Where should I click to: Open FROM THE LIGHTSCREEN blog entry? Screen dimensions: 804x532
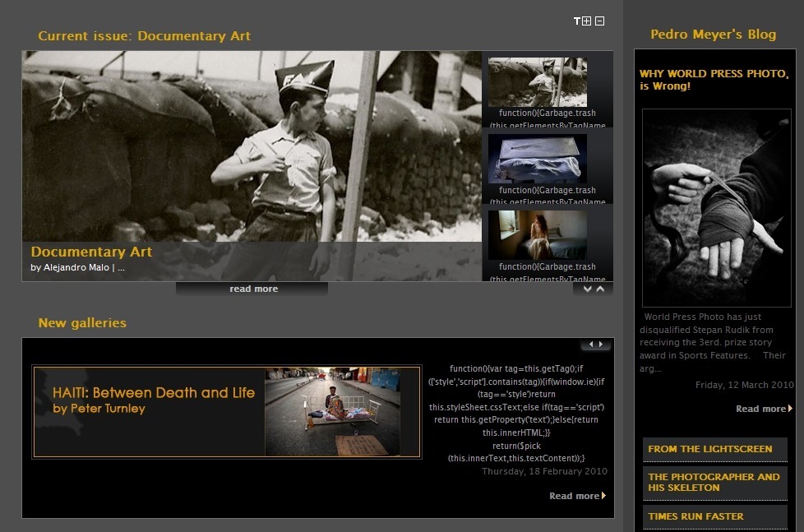pos(714,449)
